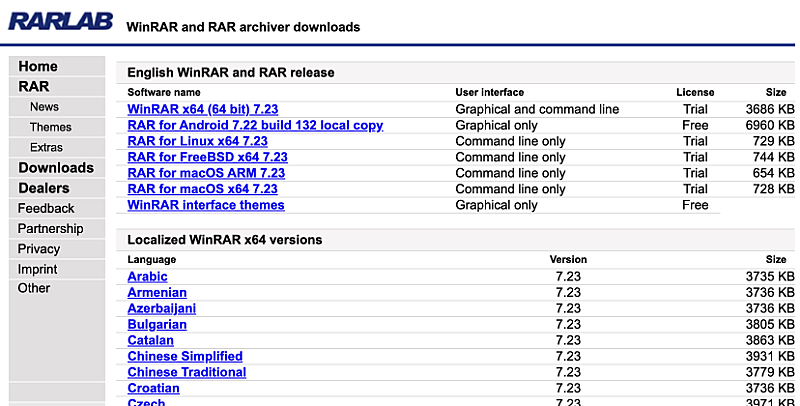Click the 'License' column header
Viewport: 800px width, 406px height.
[x=695, y=92]
